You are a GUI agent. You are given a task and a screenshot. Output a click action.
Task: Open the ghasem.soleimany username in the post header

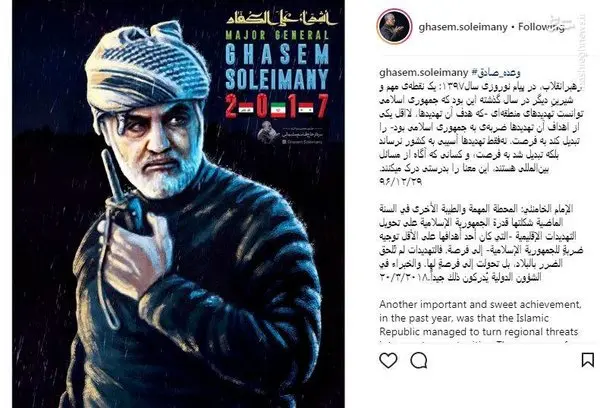pyautogui.click(x=463, y=27)
